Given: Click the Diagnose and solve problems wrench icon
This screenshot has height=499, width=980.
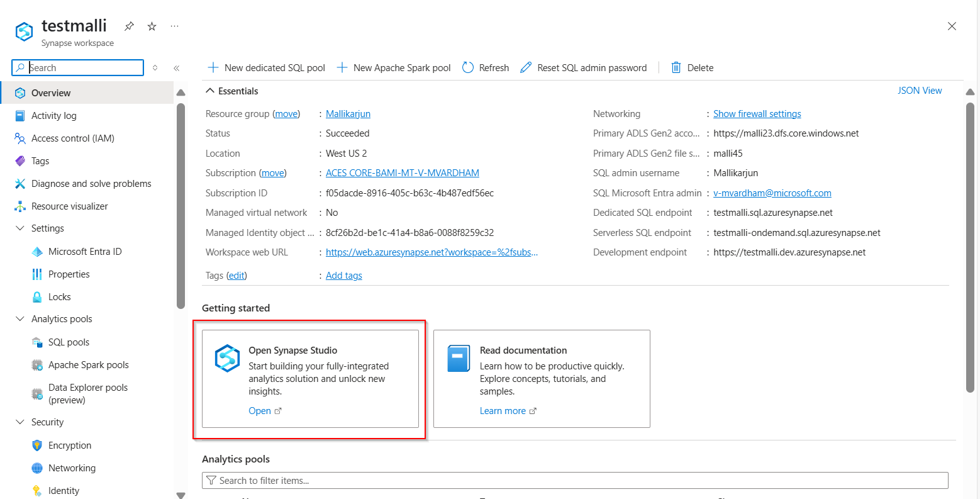Looking at the screenshot, I should (20, 184).
